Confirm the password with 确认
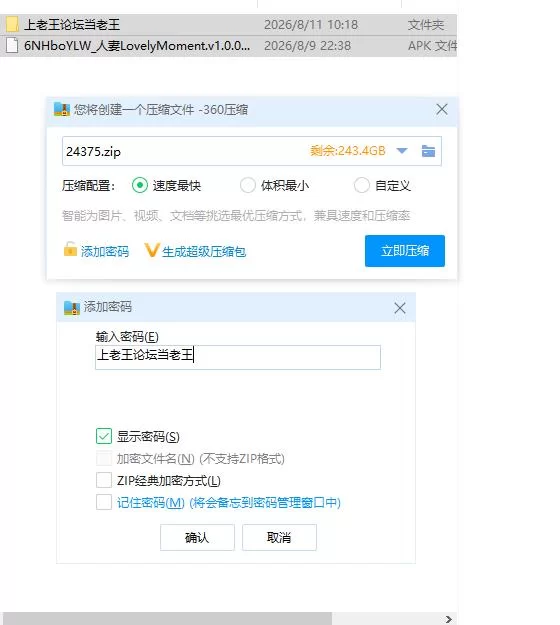Screen dimensions: 560x625 [197, 537]
